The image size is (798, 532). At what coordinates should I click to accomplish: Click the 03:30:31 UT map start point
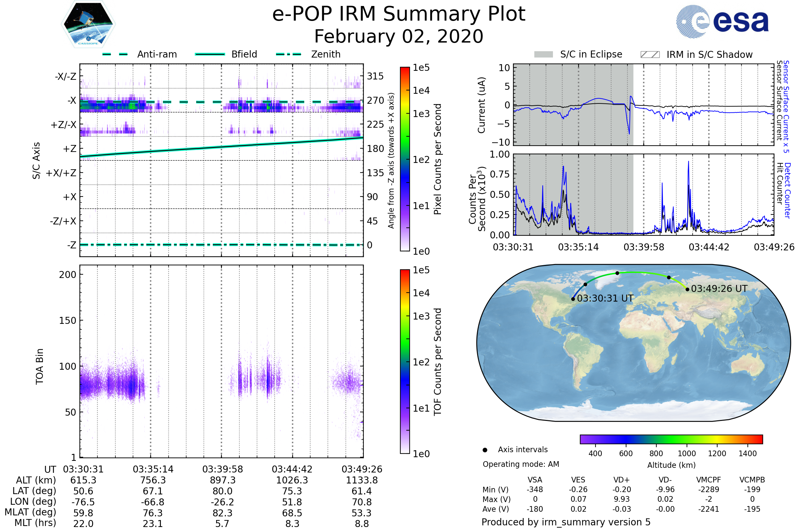(573, 299)
